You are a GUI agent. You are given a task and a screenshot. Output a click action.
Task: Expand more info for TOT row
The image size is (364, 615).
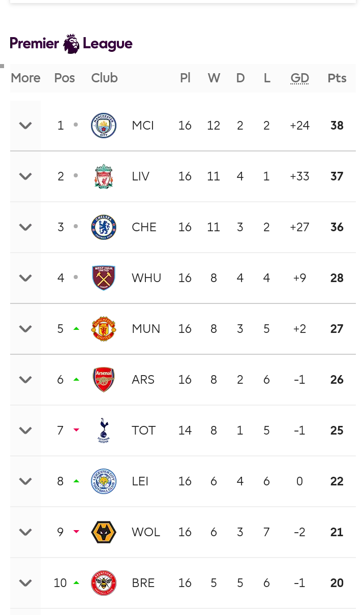25,430
